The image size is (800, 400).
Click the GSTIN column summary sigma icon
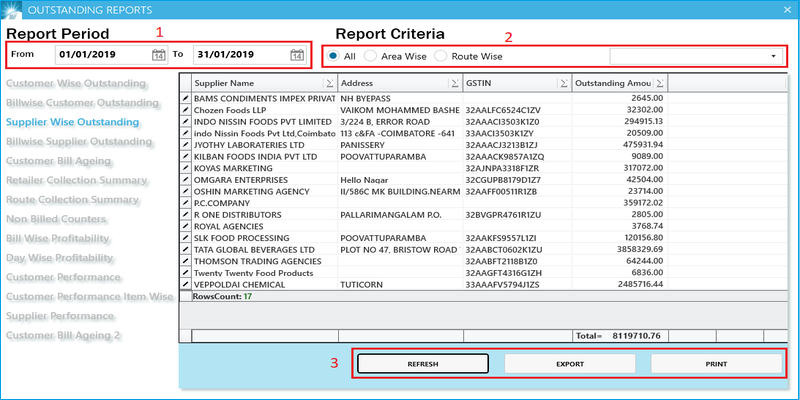pyautogui.click(x=563, y=83)
